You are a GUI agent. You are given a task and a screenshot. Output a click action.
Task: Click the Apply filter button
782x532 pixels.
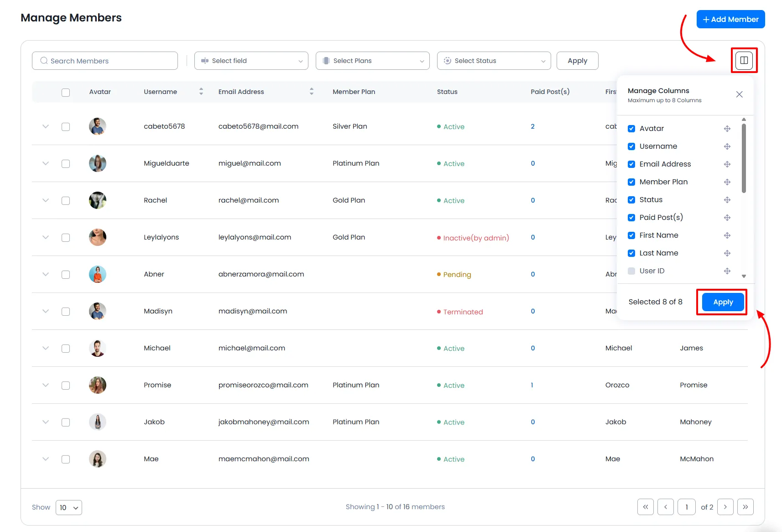point(577,60)
